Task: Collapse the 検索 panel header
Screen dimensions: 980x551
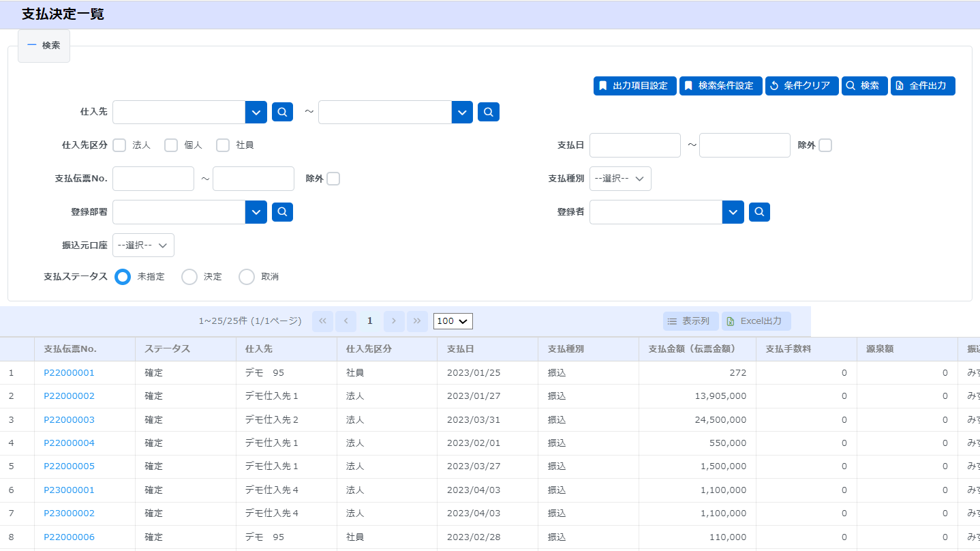Action: [x=44, y=46]
